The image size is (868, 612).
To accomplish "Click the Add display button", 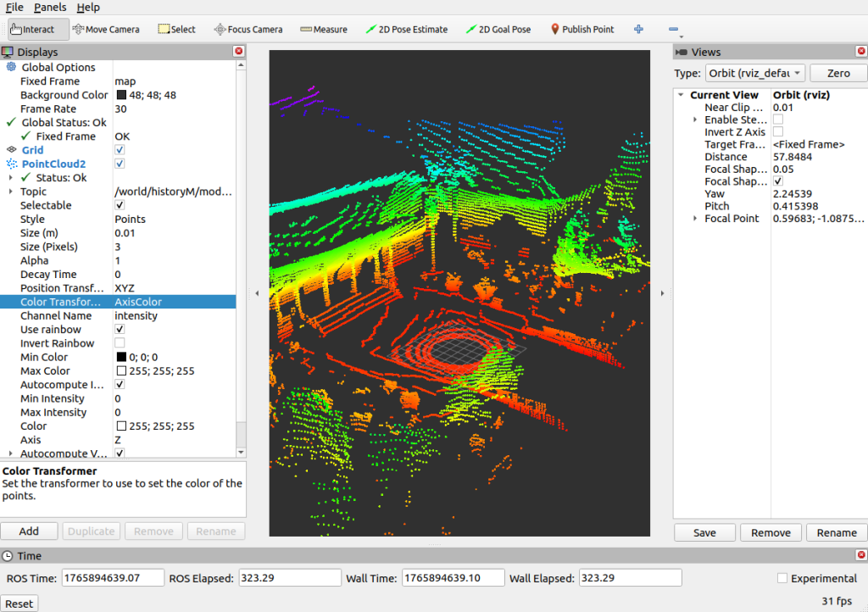I will [29, 531].
